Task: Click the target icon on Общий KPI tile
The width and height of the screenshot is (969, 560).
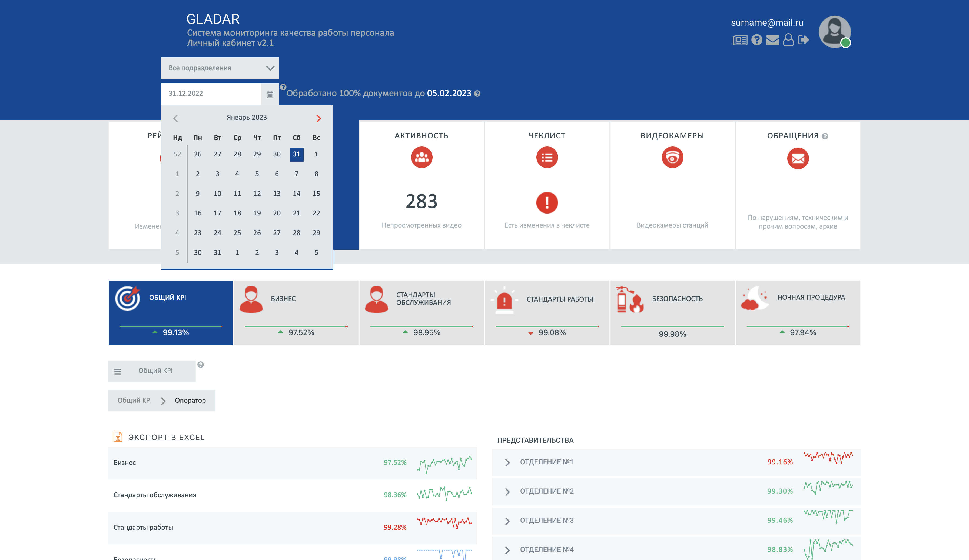Action: pos(128,298)
